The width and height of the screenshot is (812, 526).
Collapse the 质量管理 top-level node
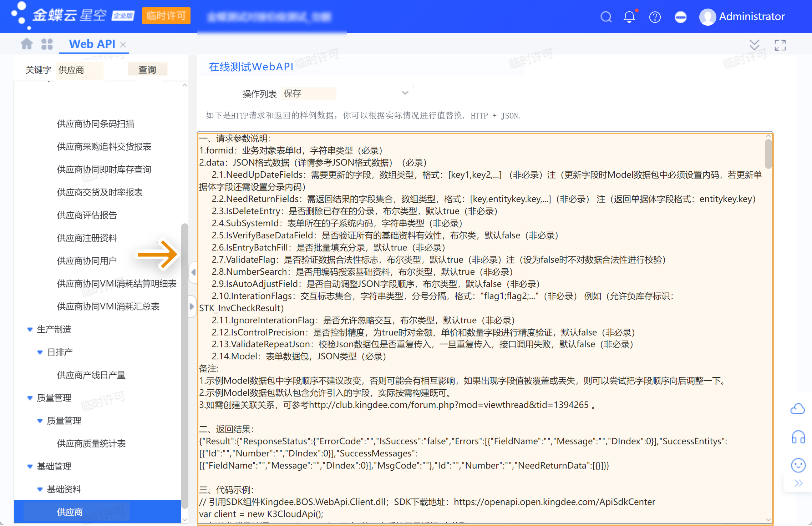tap(30, 398)
